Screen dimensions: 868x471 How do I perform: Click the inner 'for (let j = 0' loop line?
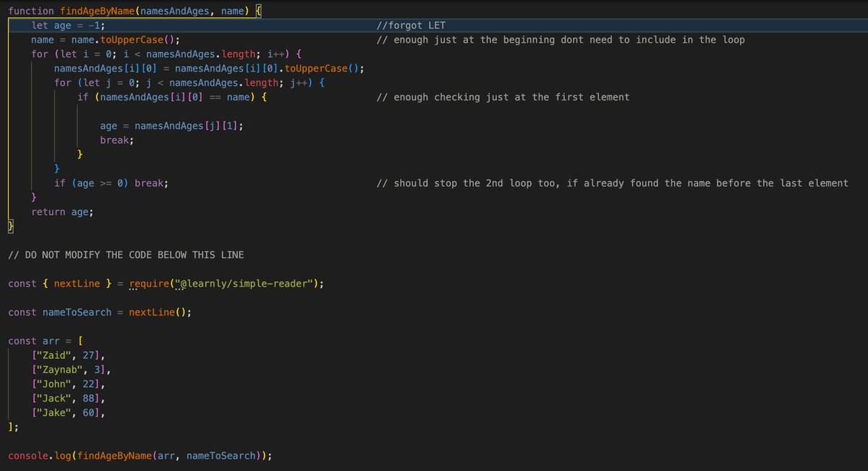coord(189,82)
